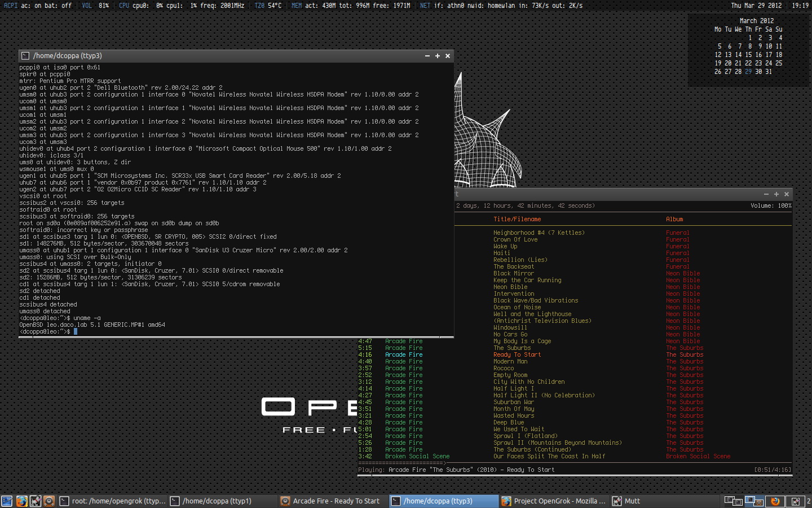Viewport: 812px width, 508px height.
Task: Click the terminal launcher icon in the taskbar
Action: click(7, 501)
